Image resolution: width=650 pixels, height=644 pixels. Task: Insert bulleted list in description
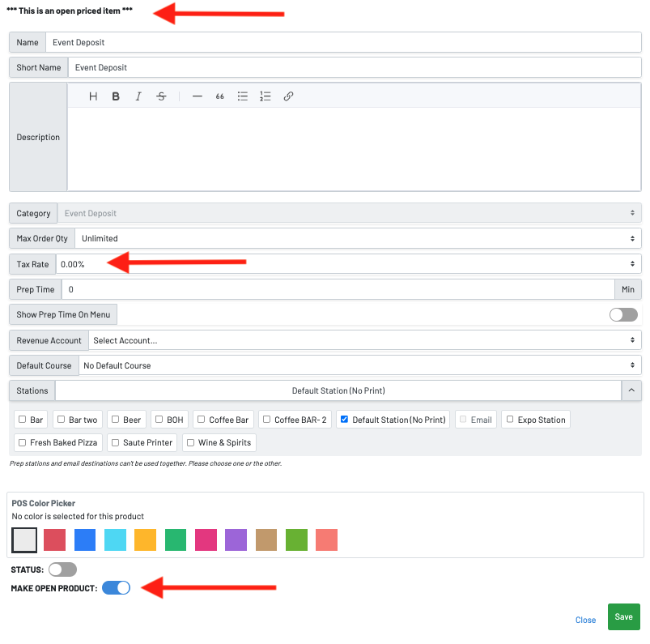[242, 96]
